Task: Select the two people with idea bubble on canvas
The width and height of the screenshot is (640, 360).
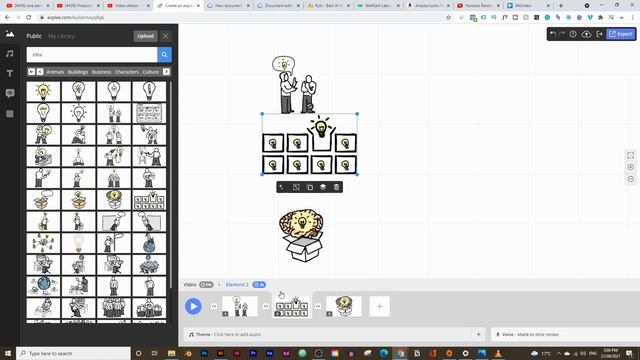Action: tap(294, 85)
